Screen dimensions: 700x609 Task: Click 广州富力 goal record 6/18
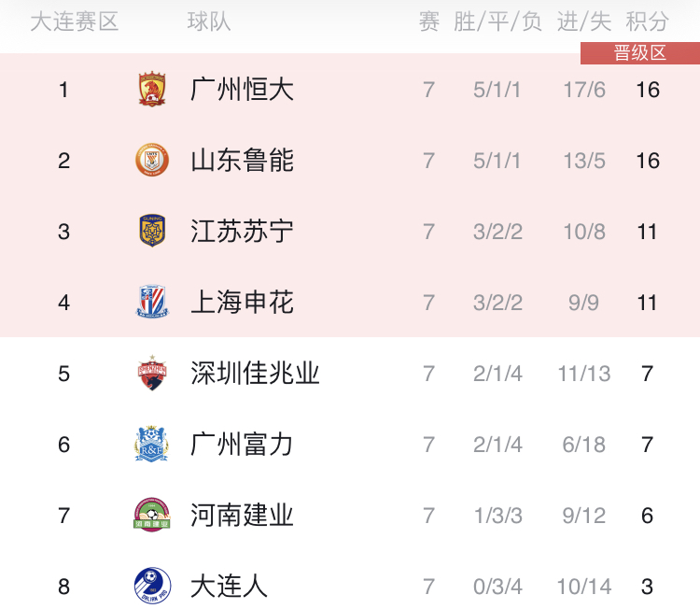pyautogui.click(x=584, y=445)
